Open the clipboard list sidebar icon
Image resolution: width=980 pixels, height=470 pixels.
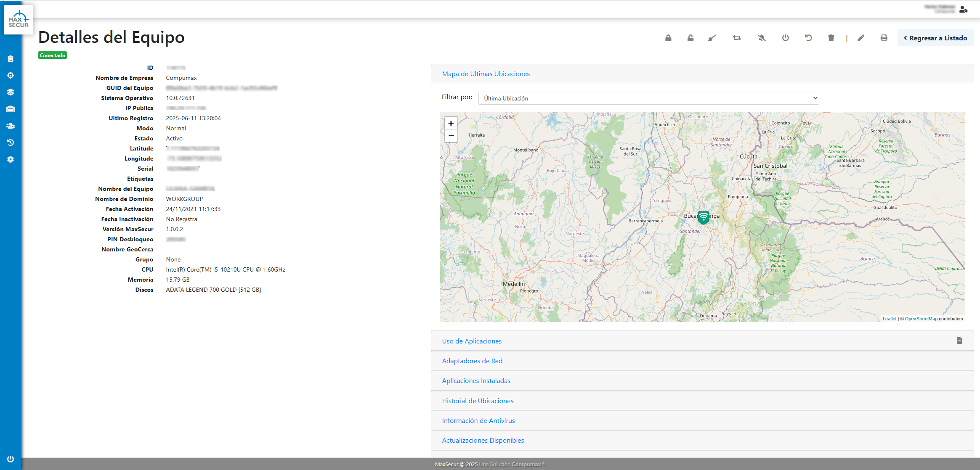(11, 58)
